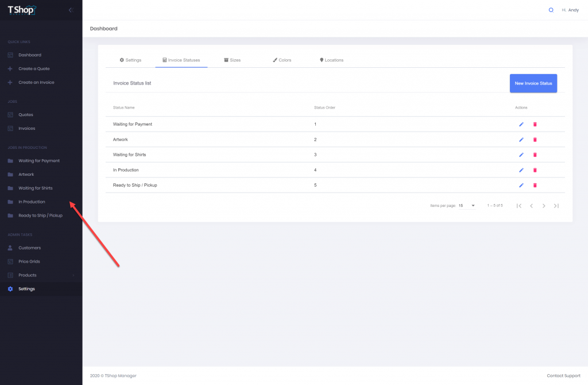This screenshot has width=588, height=385.
Task: Open the Items per page dropdown
Action: point(467,205)
